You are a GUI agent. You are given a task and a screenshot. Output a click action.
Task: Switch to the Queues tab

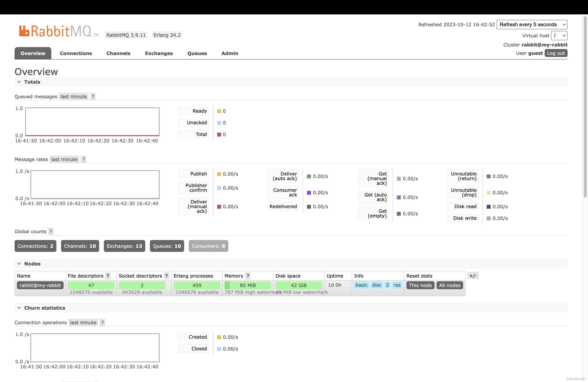point(197,53)
